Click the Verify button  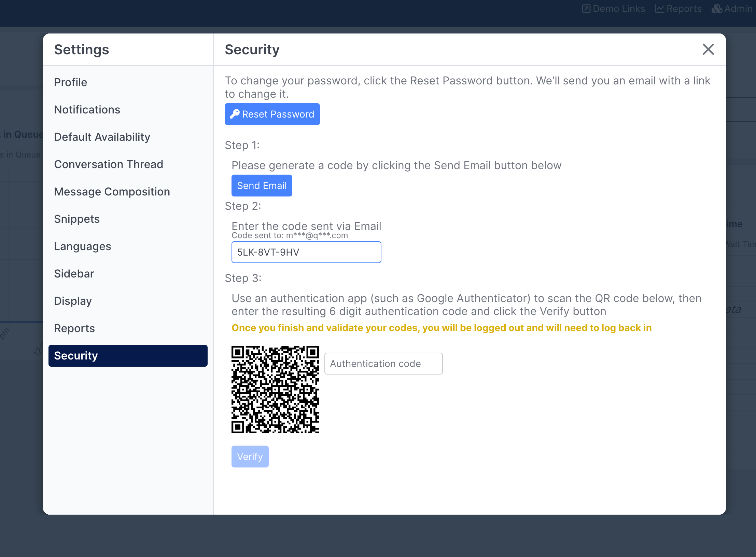tap(250, 457)
